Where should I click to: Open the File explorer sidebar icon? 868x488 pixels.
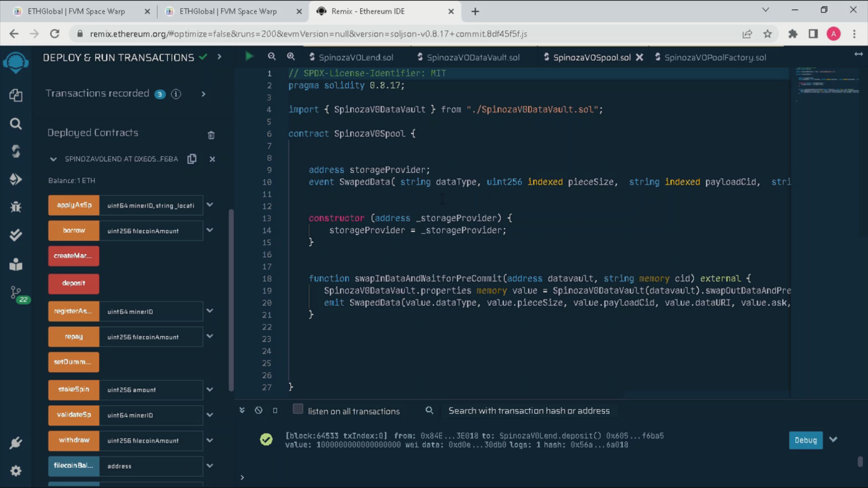pyautogui.click(x=16, y=95)
